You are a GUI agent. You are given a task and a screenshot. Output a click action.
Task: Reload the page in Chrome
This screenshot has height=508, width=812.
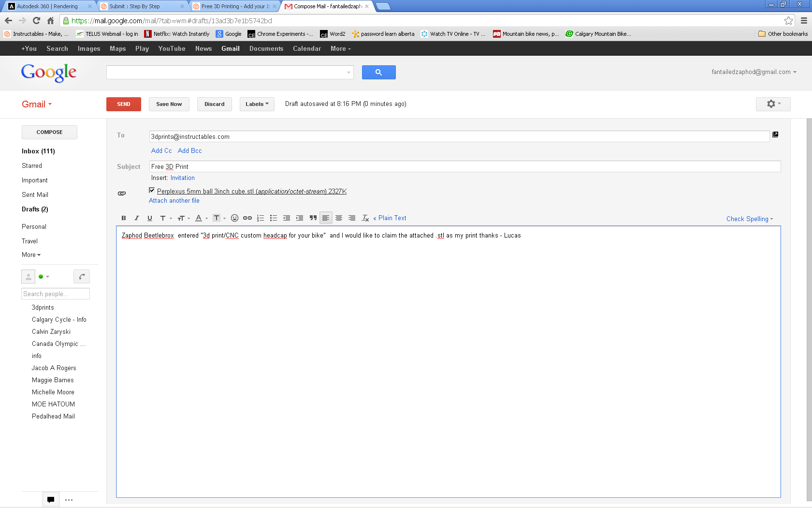[36, 20]
